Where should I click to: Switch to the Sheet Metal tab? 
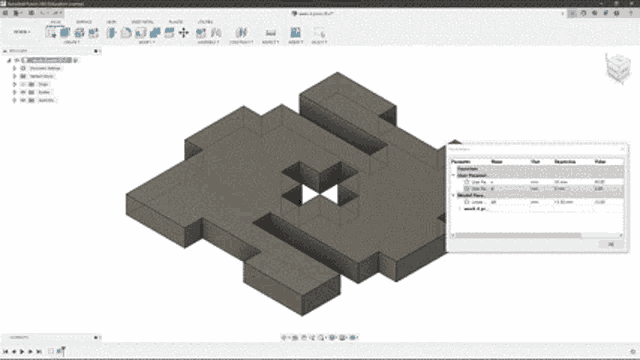(x=142, y=22)
